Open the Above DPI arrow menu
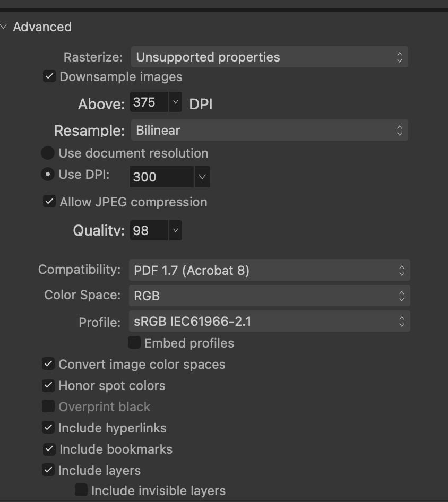The image size is (448, 502). coord(176,102)
